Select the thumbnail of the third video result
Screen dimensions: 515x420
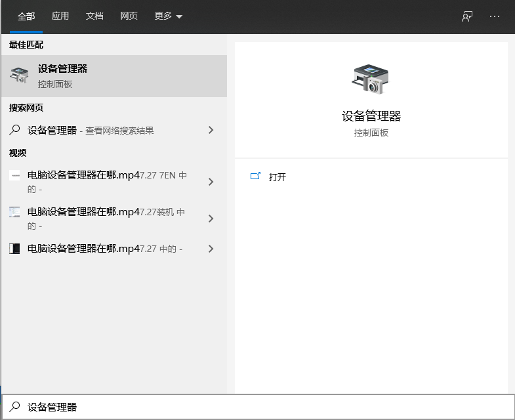pos(14,249)
